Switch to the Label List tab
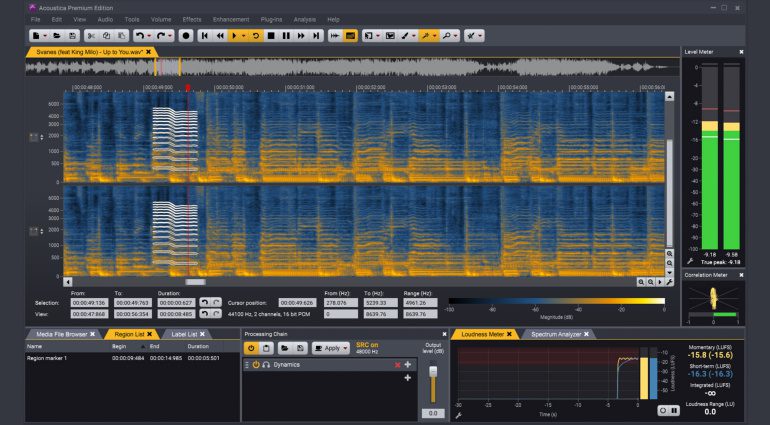The height and width of the screenshot is (425, 770). coord(184,334)
